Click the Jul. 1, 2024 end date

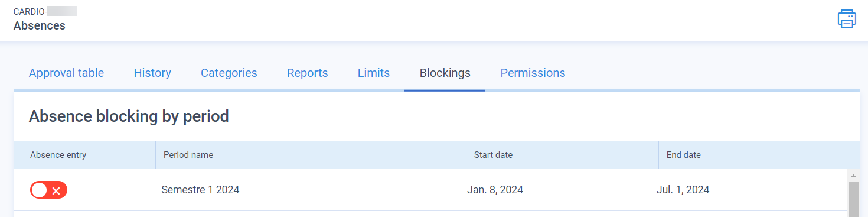[x=683, y=190]
